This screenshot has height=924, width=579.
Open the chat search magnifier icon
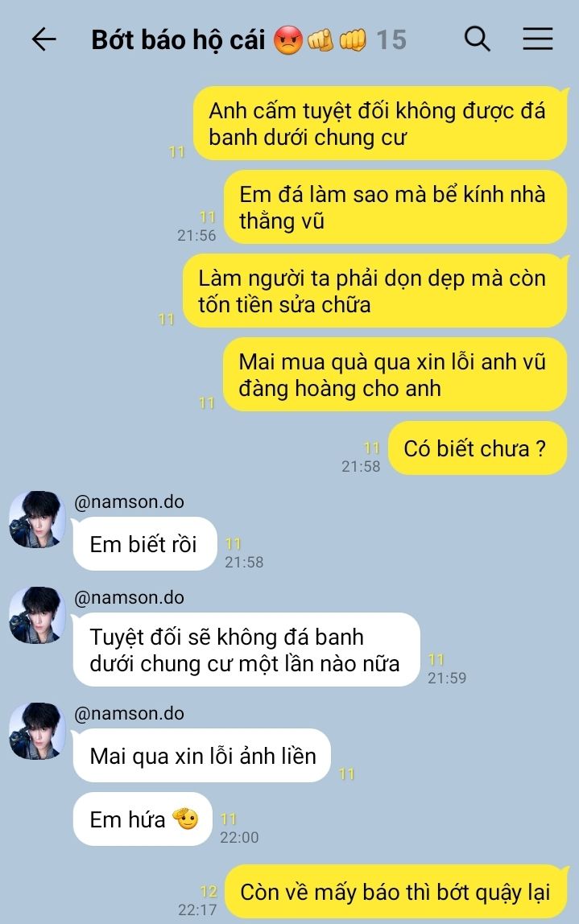(477, 39)
